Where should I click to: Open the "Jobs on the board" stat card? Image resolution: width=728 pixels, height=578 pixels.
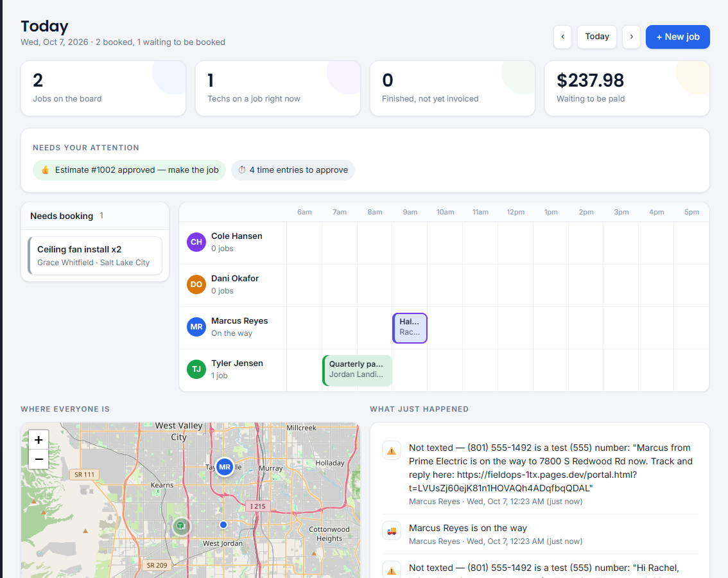coord(103,88)
